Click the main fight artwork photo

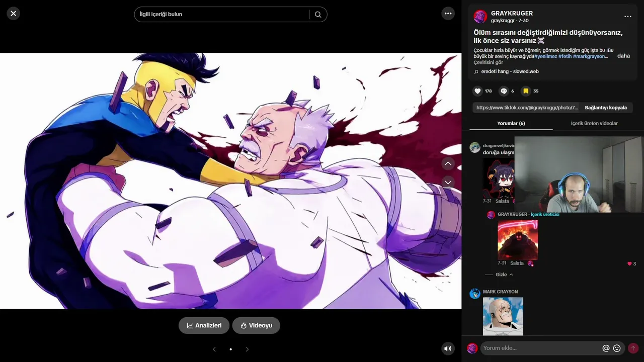click(230, 181)
